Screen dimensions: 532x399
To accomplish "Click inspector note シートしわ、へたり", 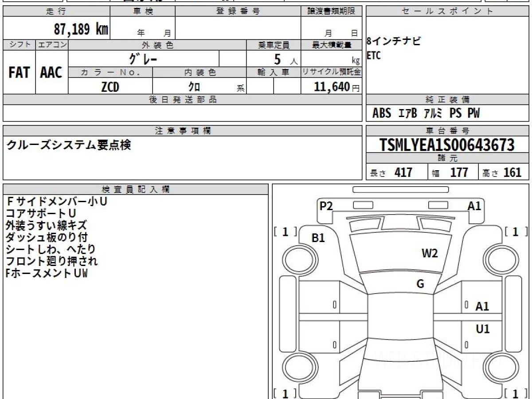I will (51, 249).
